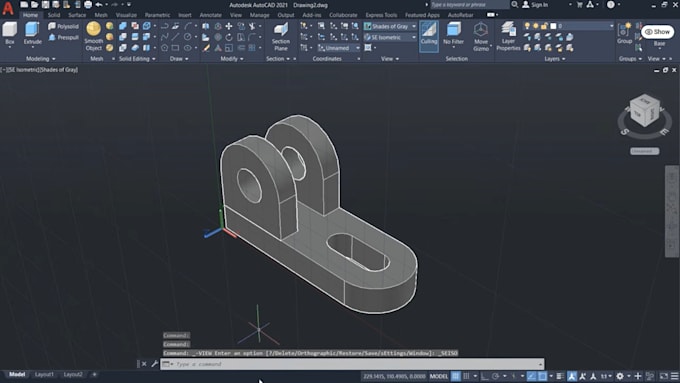Toggle lineweight display in status bar
This screenshot has height=383, width=680.
tap(560, 376)
